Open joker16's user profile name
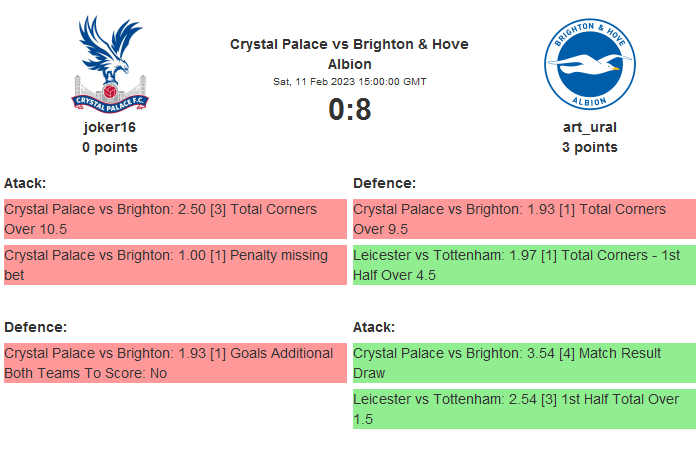 tap(110, 127)
